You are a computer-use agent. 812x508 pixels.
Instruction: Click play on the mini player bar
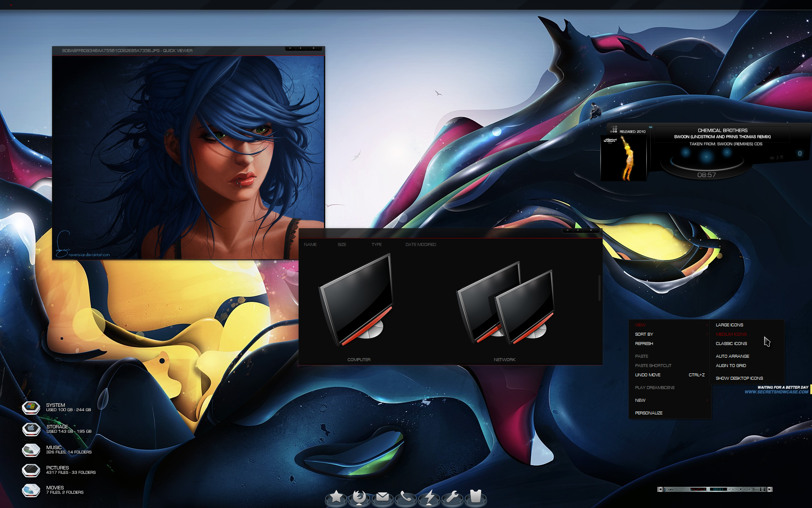click(x=733, y=489)
